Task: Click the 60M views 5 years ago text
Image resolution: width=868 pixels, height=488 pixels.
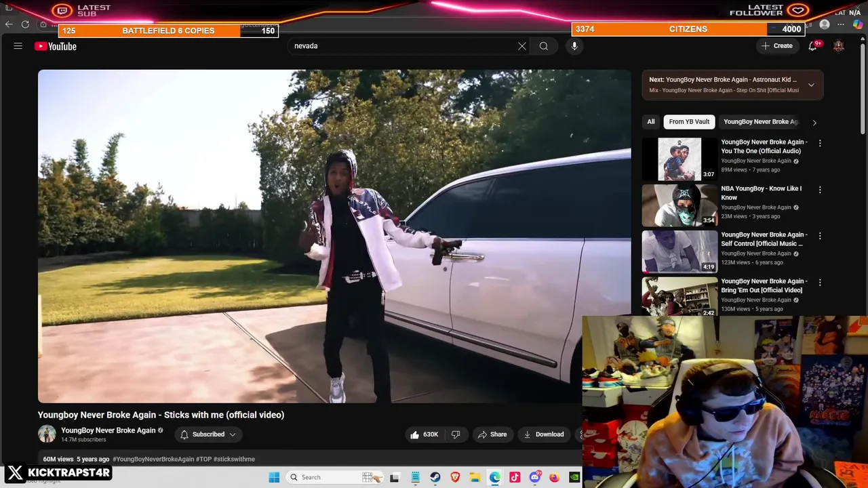Action: tap(76, 460)
